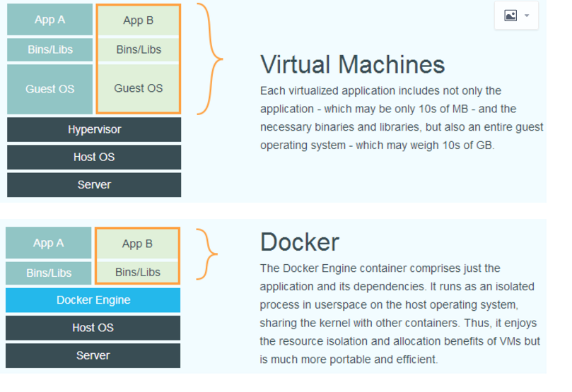Click 'App B' in the Docker diagram

(137, 244)
